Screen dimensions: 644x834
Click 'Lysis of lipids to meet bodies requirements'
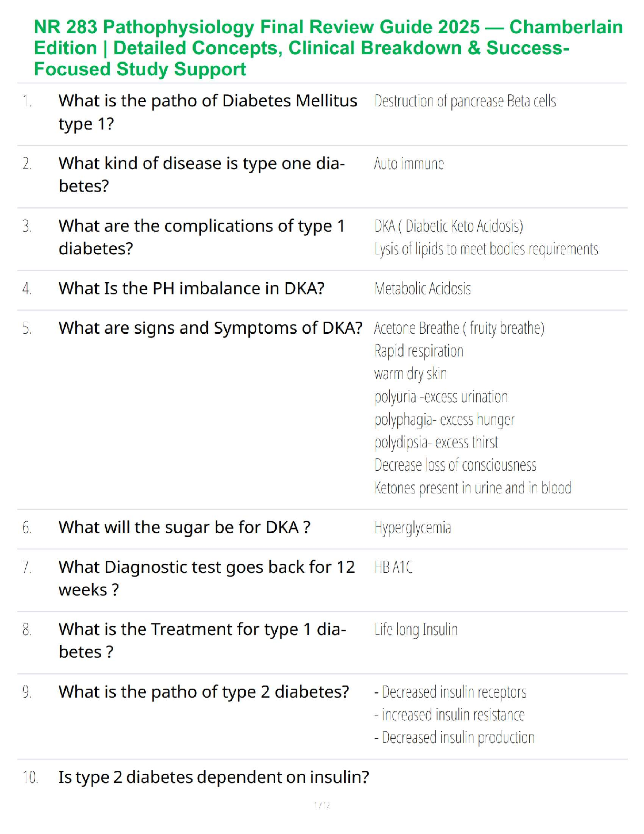click(486, 249)
